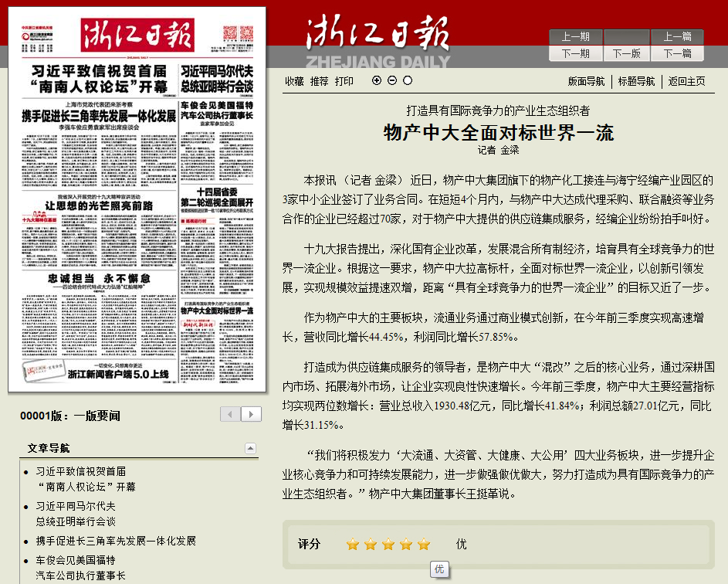Image resolution: width=728 pixels, height=584 pixels.
Task: Click 浙江新闻客户端5.0上线 banner on thumbnail
Action: [x=118, y=374]
